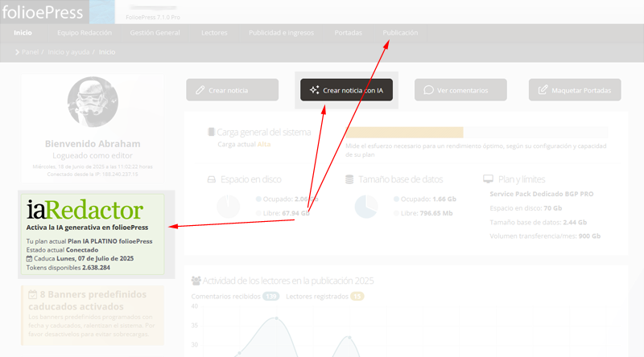Click Crear noticia con IA button

[346, 90]
